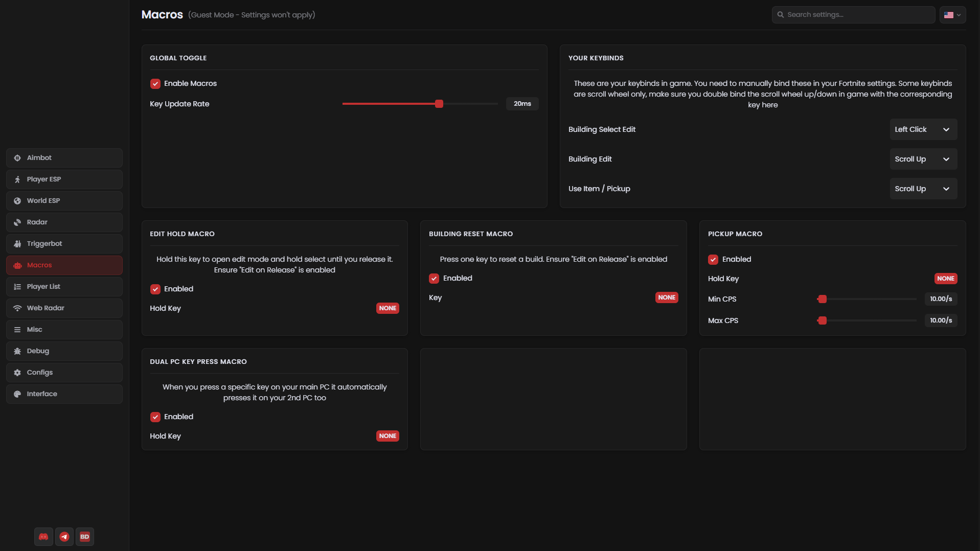
Task: Open the Macros page from sidebar
Action: click(x=64, y=265)
